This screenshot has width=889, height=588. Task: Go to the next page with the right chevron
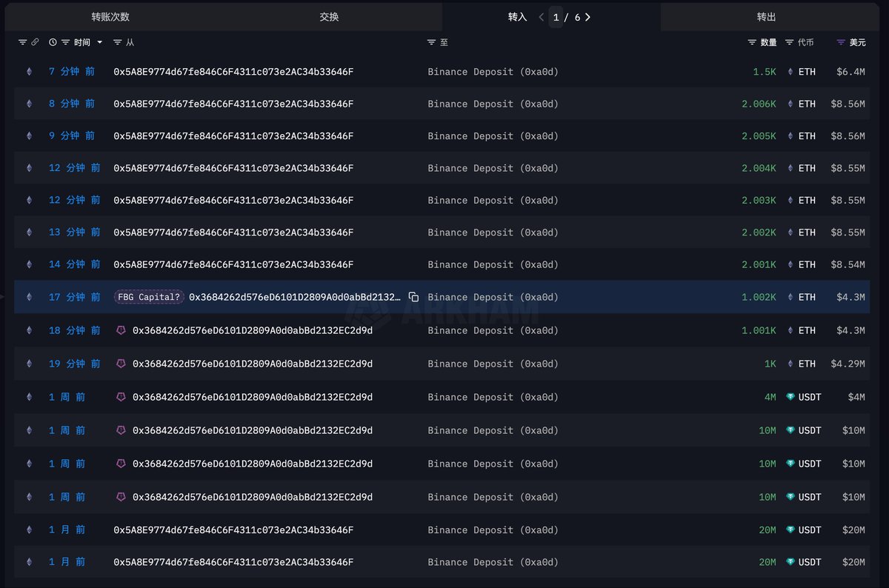pos(587,16)
